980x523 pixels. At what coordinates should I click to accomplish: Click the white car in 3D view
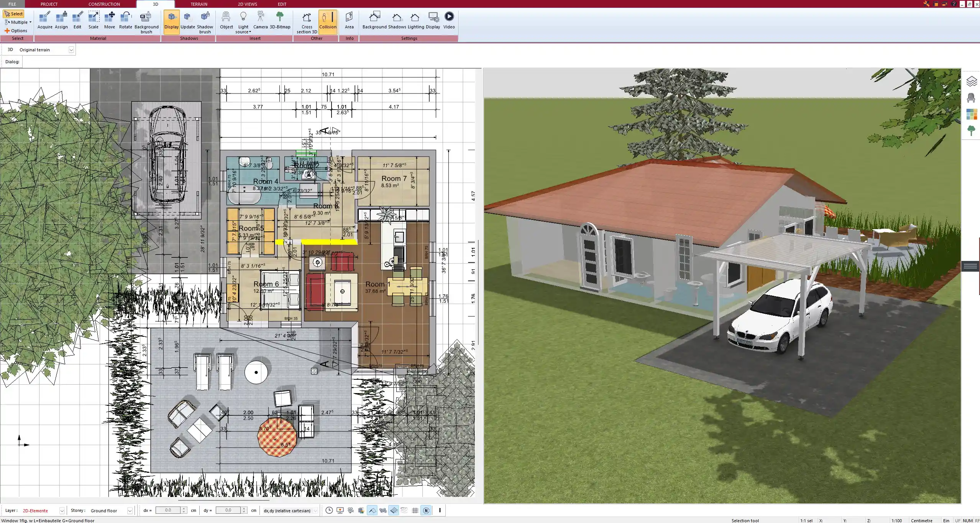[x=780, y=316]
